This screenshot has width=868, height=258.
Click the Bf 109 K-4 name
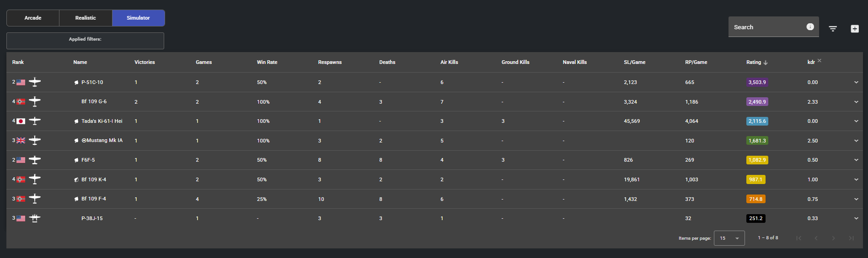(x=94, y=179)
